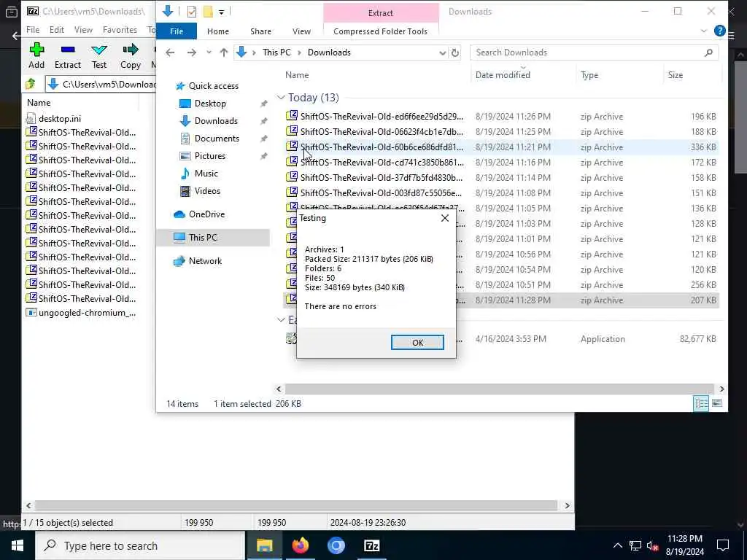This screenshot has width=747, height=560.
Task: Select ungoogled-chromium file in 7-Zip list
Action: (81, 313)
